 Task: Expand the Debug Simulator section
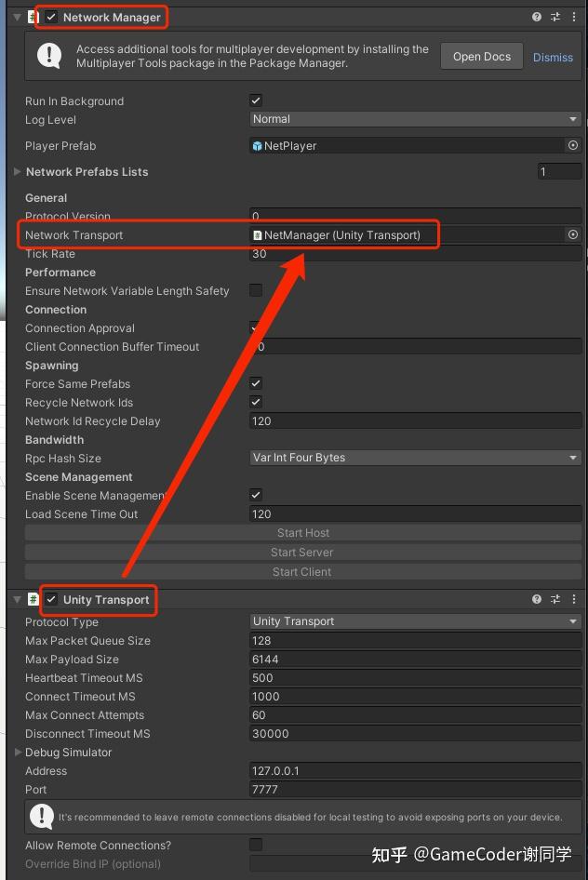click(17, 752)
